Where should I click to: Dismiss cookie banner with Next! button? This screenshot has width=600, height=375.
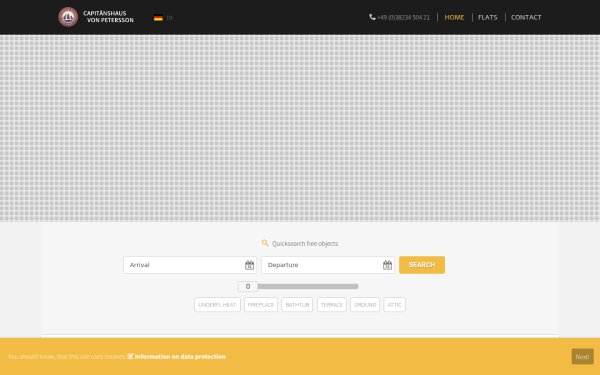pos(582,357)
